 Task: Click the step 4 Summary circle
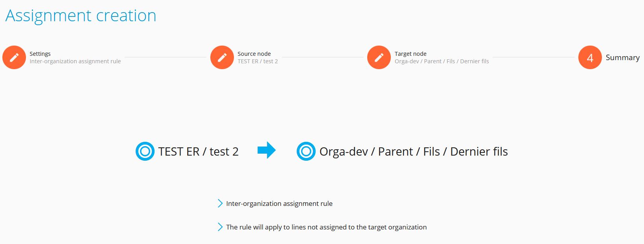pos(590,57)
